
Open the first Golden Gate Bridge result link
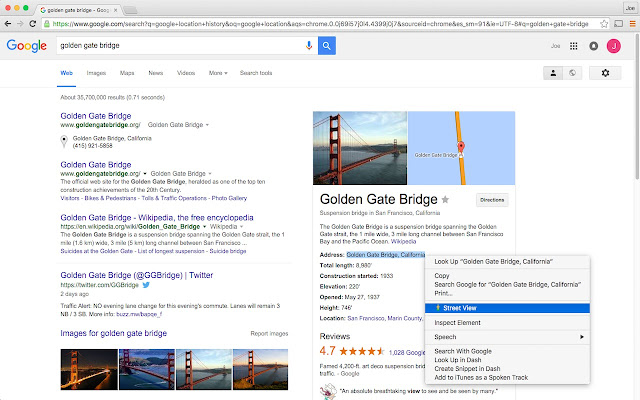coord(96,116)
